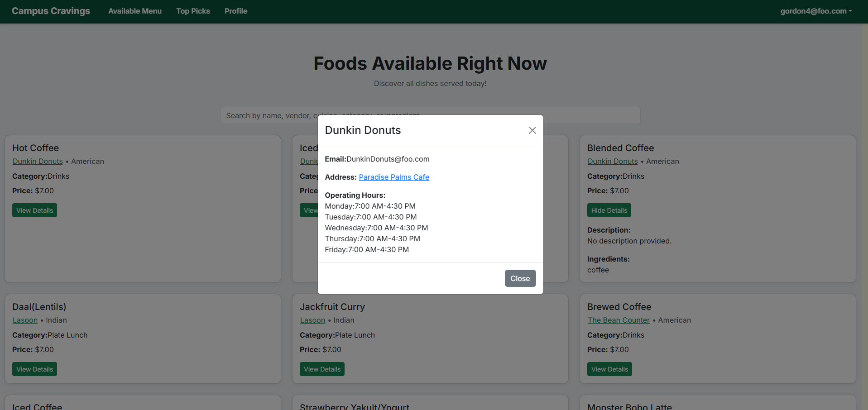
Task: Open The Bean Counter vendor link
Action: 618,320
